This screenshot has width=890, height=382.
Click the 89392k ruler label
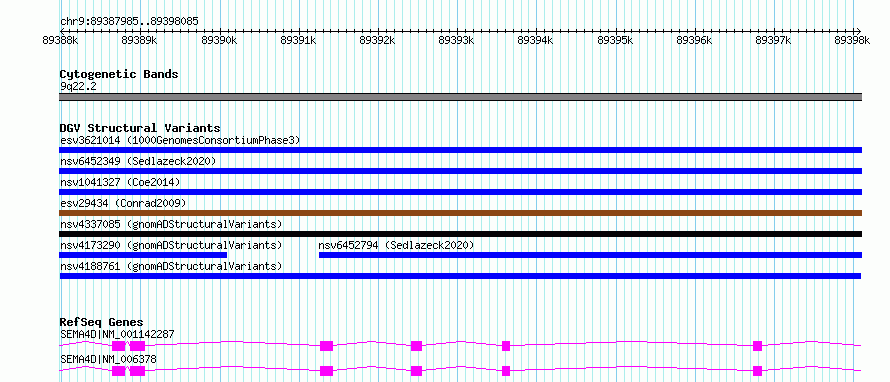coord(377,40)
